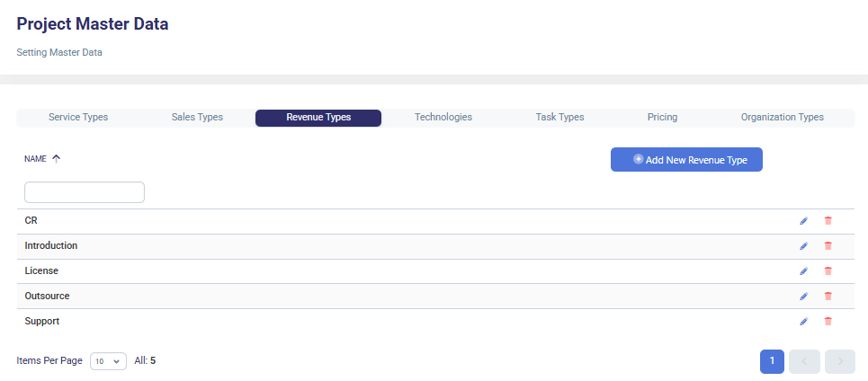Click Add New Revenue Type button
Screen dimensions: 868x381
pos(686,160)
